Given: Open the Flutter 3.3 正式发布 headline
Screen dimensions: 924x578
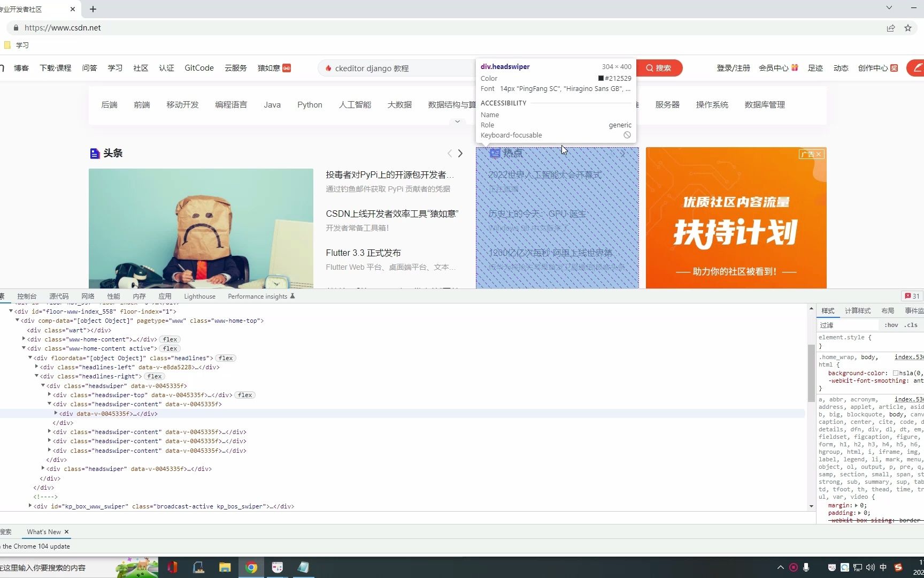Looking at the screenshot, I should point(363,253).
